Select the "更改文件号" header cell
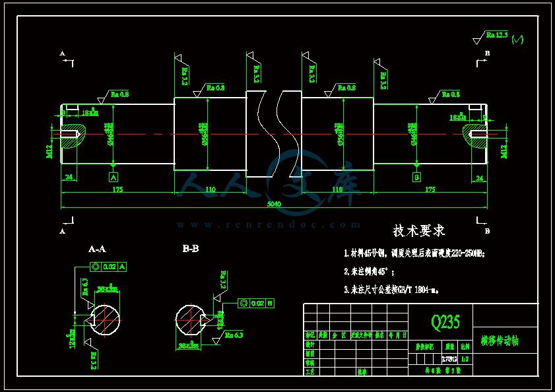Viewport: 555px width, 392px height. click(361, 335)
